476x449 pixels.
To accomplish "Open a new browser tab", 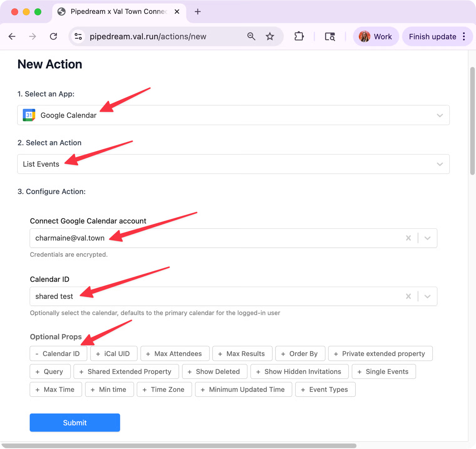I will coord(198,12).
